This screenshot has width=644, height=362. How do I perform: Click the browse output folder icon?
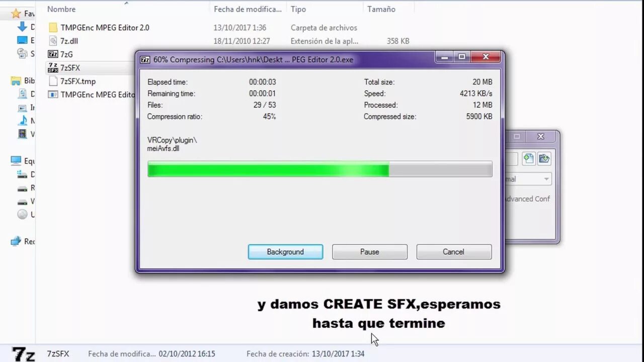click(x=544, y=158)
